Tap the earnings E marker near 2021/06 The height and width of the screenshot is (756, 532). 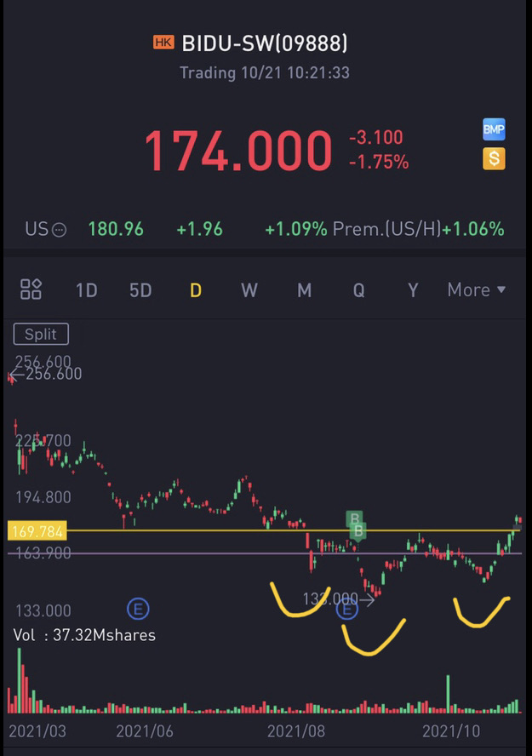click(138, 610)
